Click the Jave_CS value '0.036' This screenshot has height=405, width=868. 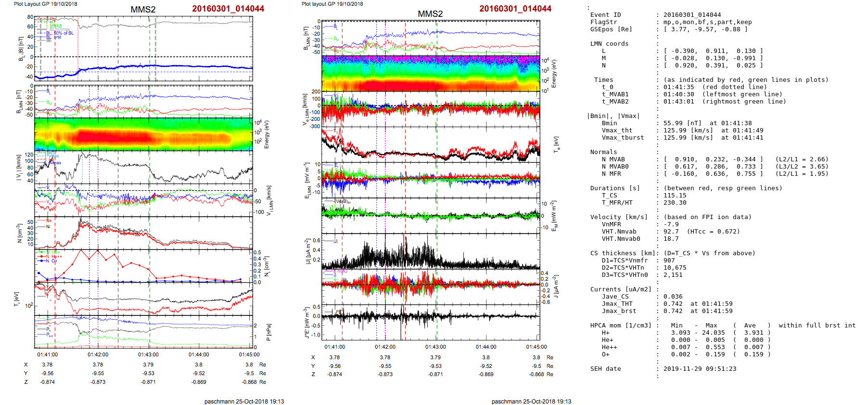pyautogui.click(x=673, y=297)
